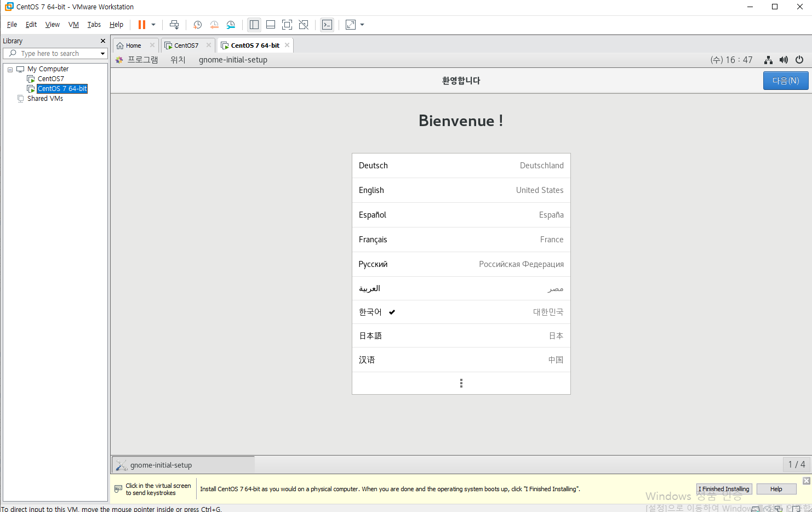The image size is (812, 512).
Task: Show more languages via three-dots row
Action: point(461,383)
